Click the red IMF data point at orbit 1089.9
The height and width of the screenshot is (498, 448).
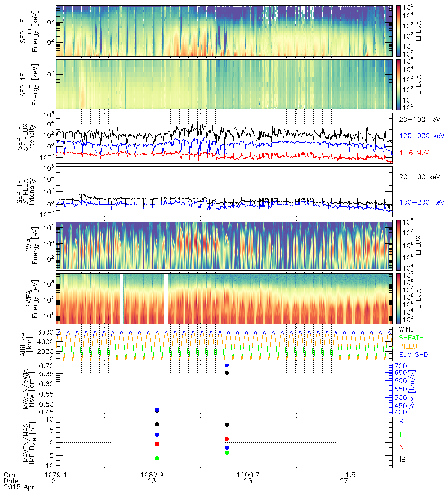[x=157, y=444]
